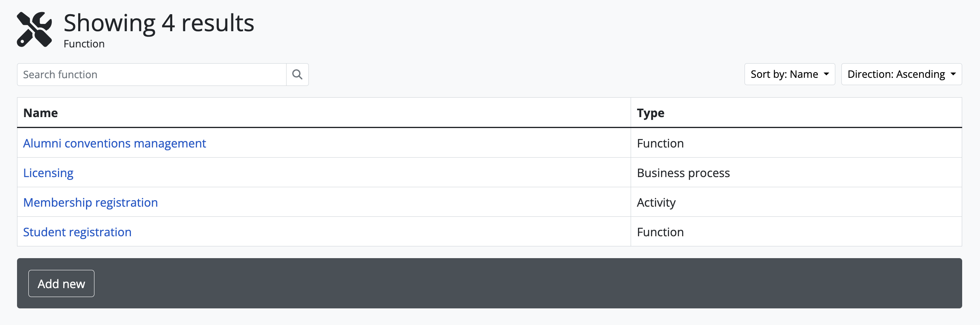The width and height of the screenshot is (980, 325).
Task: Go to Membership registration entry
Action: coord(90,202)
